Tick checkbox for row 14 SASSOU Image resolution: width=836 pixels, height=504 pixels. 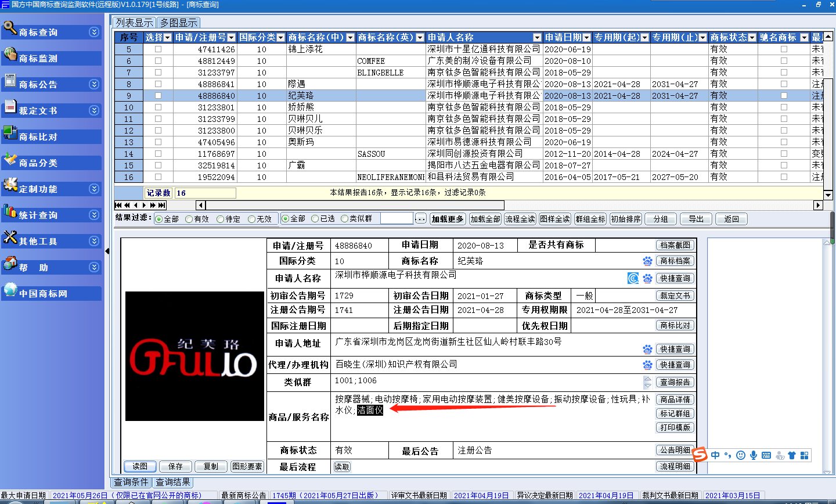click(158, 154)
